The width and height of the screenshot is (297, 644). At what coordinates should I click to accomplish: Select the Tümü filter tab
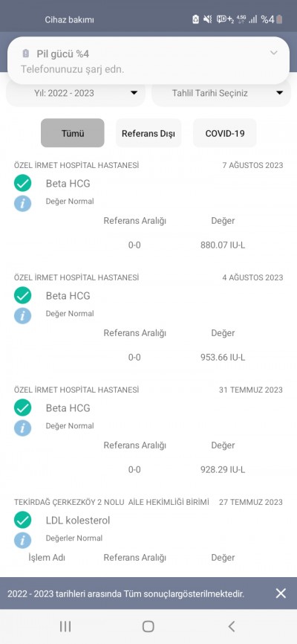73,133
